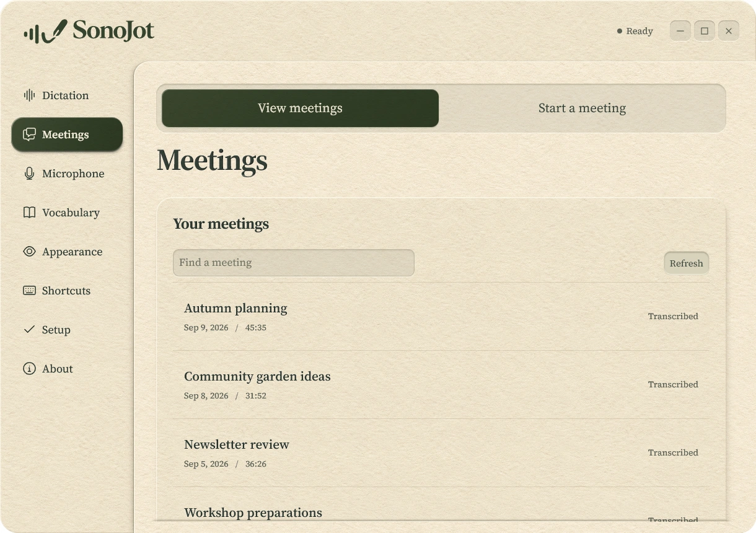Click the Shortcuts keyboard icon
The height and width of the screenshot is (533, 756).
click(x=29, y=291)
